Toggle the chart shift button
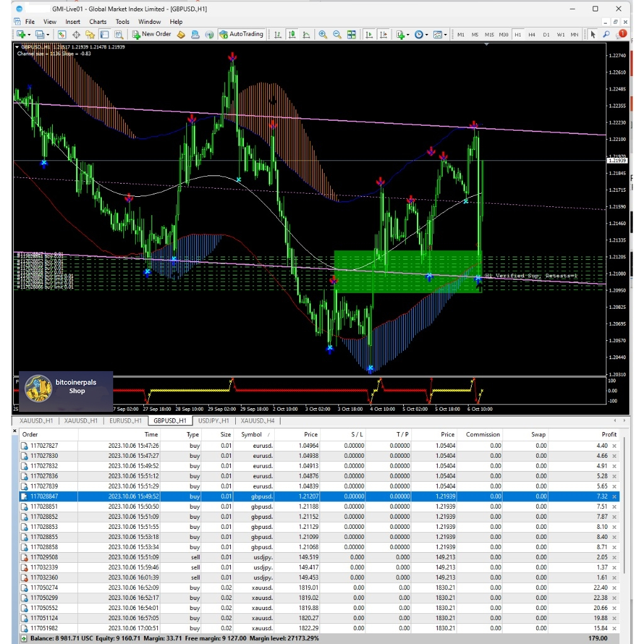The image size is (644, 644). [x=383, y=35]
